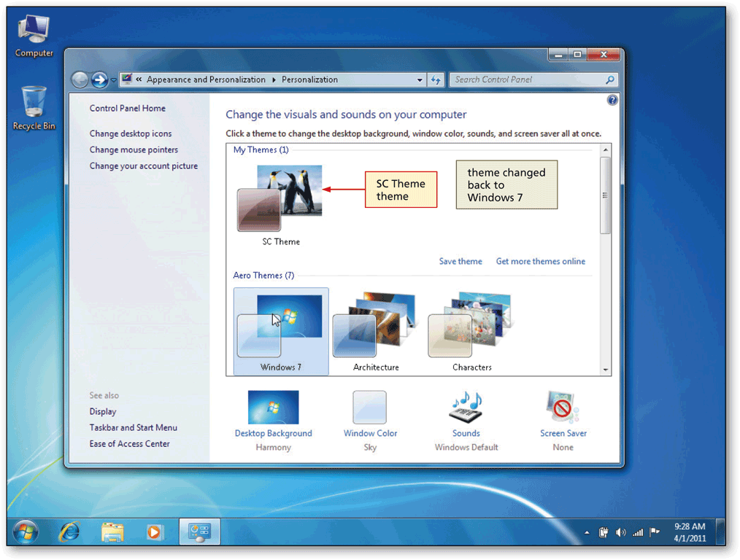This screenshot has width=740, height=560.
Task: Click the theme list scroll up arrow
Action: (606, 150)
